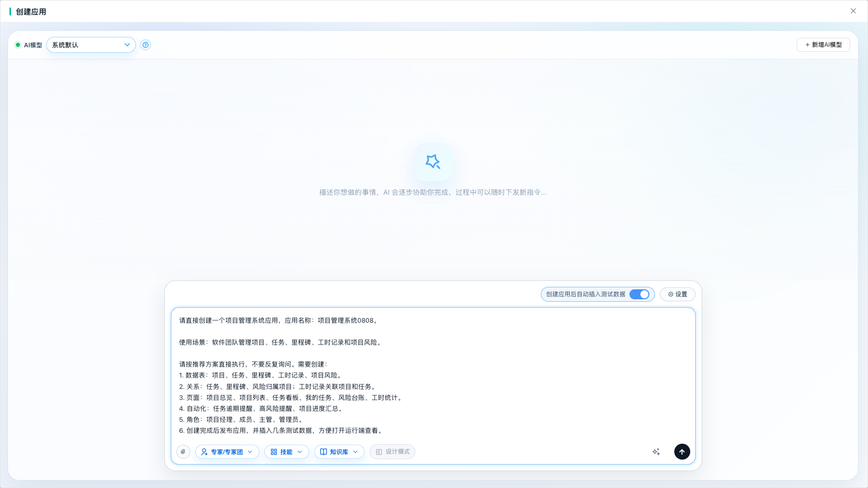Click the line starting with 4. 自动化

pos(262,408)
